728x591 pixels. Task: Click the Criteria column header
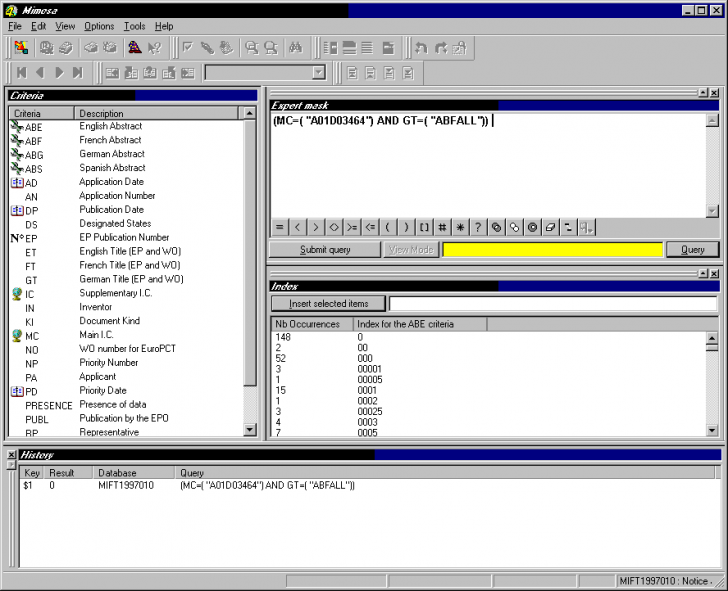(41, 113)
